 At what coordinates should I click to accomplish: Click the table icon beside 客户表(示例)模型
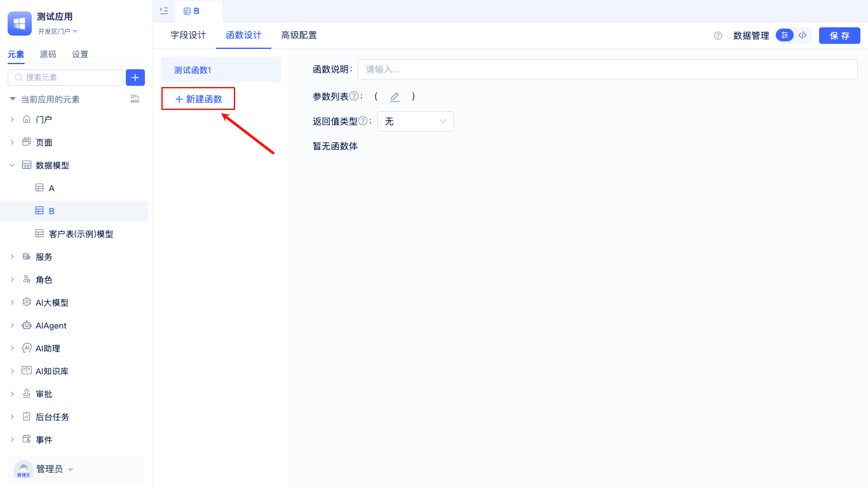(x=39, y=233)
